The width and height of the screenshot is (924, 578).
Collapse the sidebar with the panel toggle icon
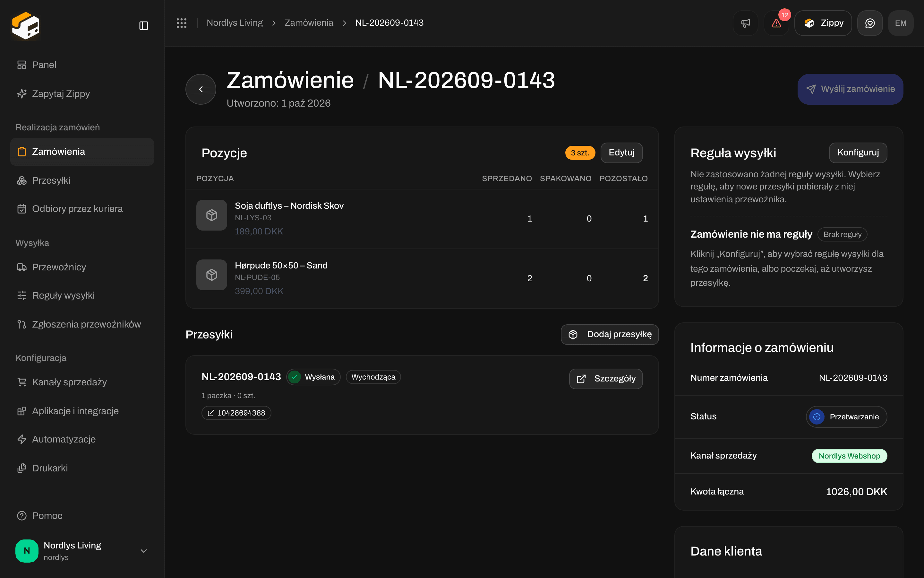coord(143,26)
